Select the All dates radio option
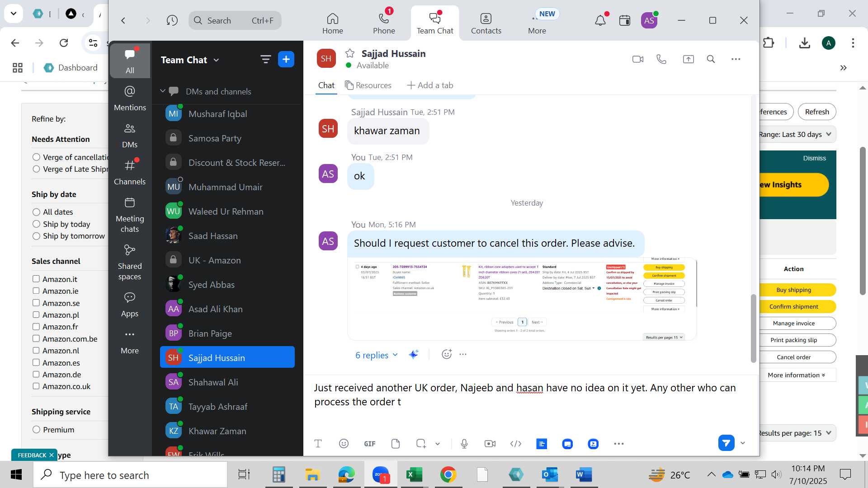Viewport: 868px width, 488px height. 36,212
